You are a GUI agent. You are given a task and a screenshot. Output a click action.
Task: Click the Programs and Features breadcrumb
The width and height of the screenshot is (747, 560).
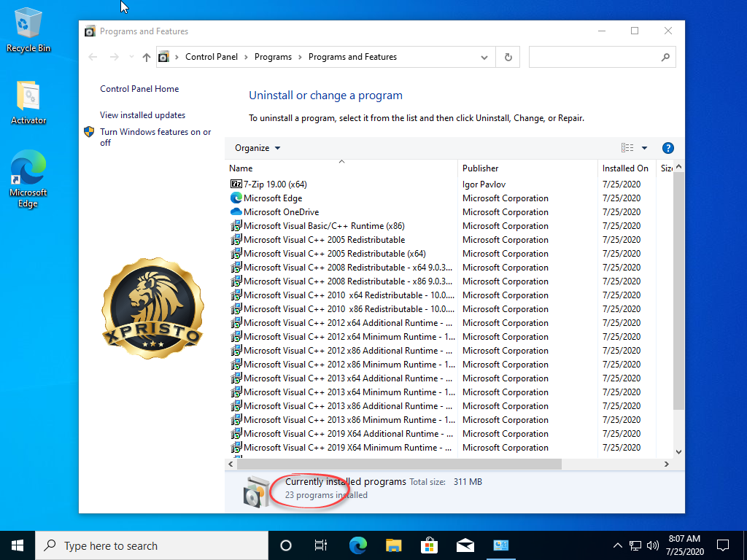point(352,57)
